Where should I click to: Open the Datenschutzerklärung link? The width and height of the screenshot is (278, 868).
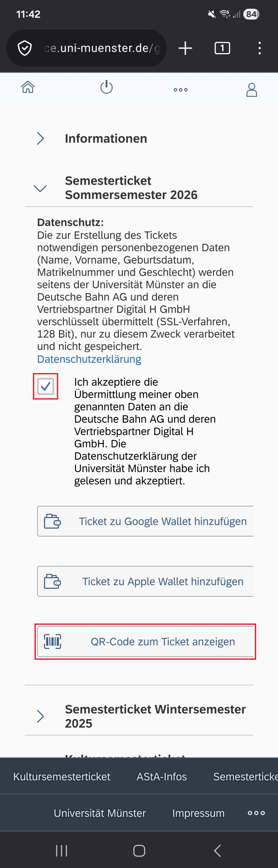pos(89,359)
